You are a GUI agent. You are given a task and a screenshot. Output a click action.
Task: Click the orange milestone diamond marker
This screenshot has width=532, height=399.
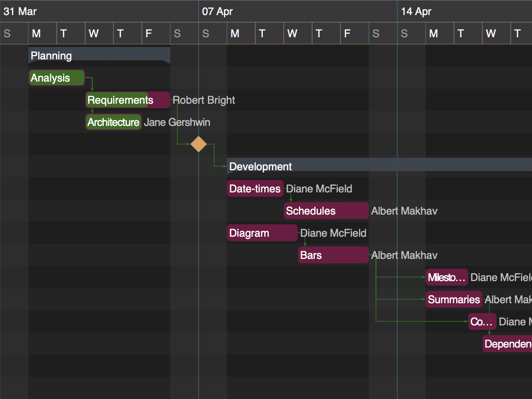(x=199, y=144)
